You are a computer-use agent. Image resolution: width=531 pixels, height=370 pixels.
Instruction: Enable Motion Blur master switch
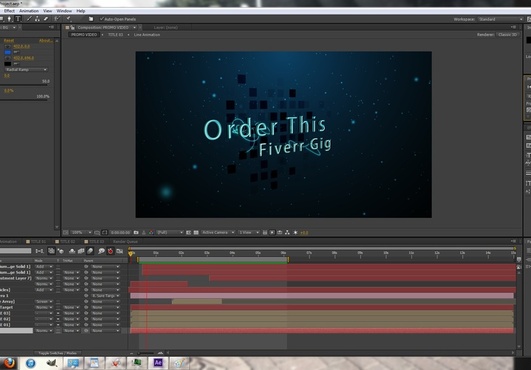pyautogui.click(x=90, y=251)
